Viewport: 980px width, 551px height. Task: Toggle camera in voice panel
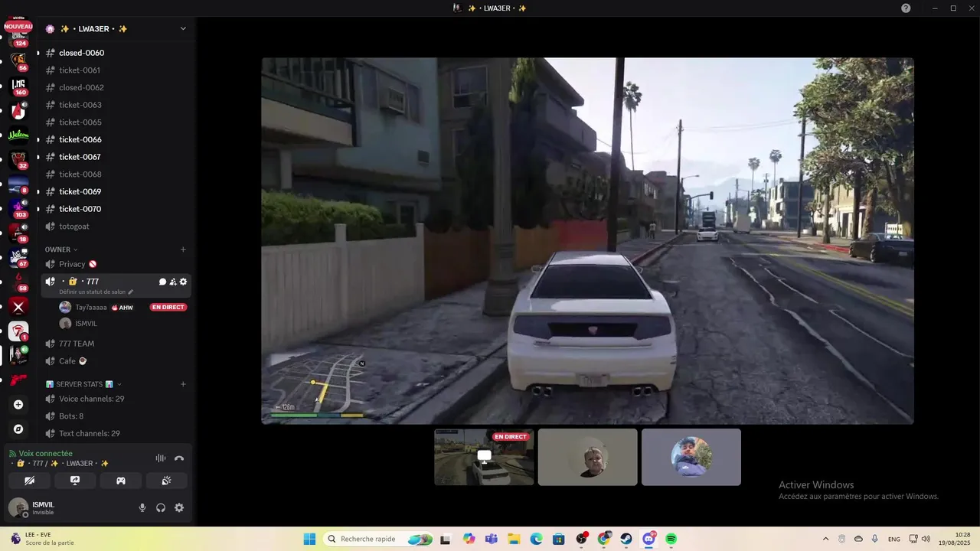tap(29, 481)
